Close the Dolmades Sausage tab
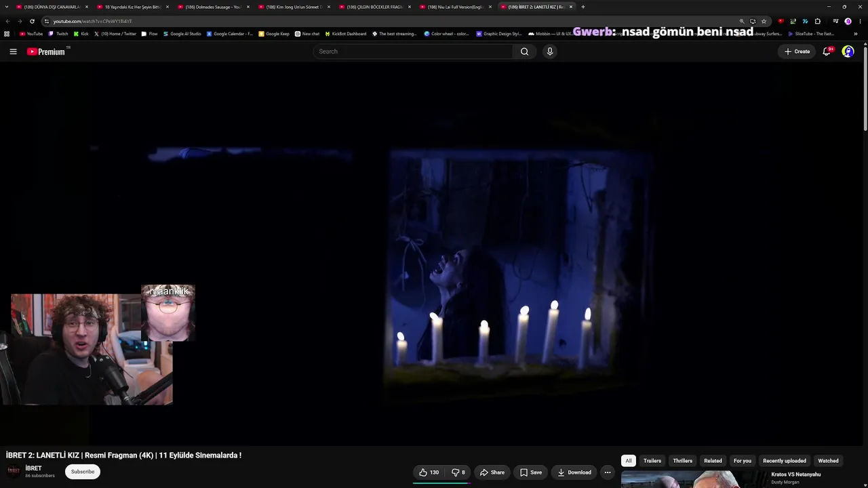Screen dimensions: 868x488 click(248, 7)
